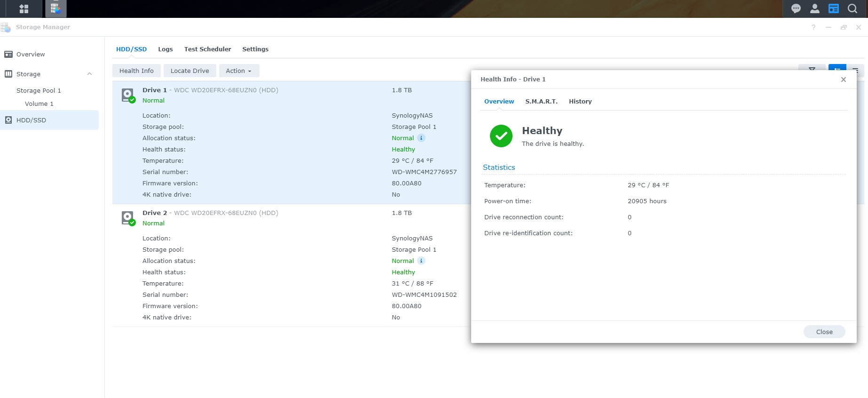Open the desktop search magnifier icon
Viewport: 868px width, 398px height.
pos(852,8)
